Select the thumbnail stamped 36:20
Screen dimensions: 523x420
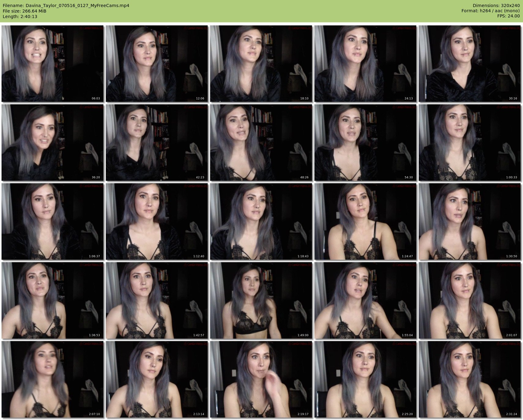(x=52, y=143)
